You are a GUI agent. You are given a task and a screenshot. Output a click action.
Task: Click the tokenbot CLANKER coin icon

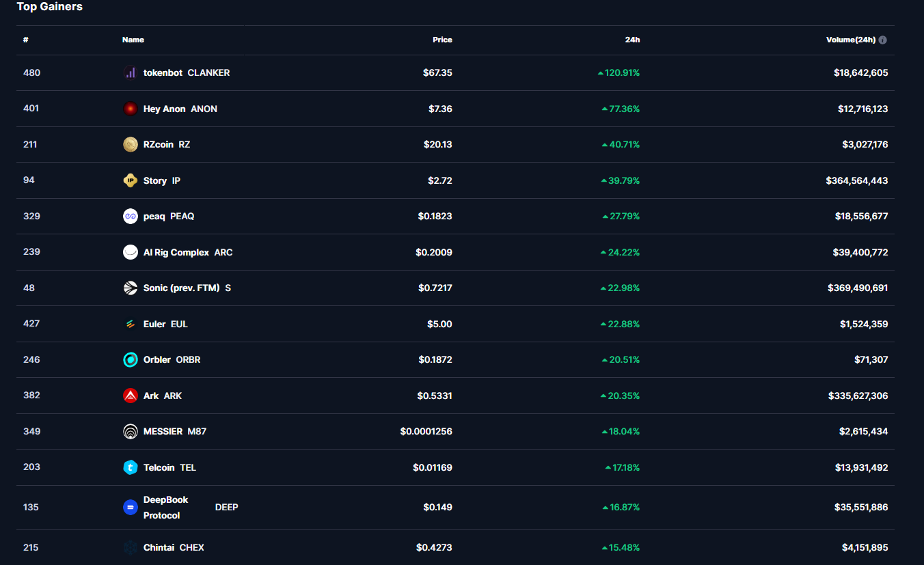pyautogui.click(x=130, y=72)
